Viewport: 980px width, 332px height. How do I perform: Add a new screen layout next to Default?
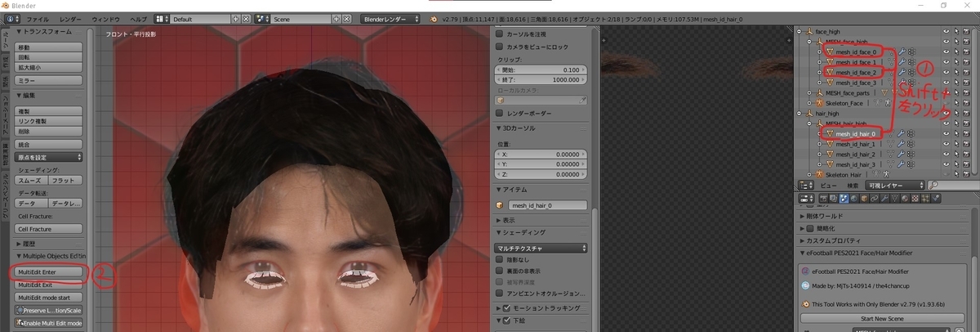[x=235, y=18]
